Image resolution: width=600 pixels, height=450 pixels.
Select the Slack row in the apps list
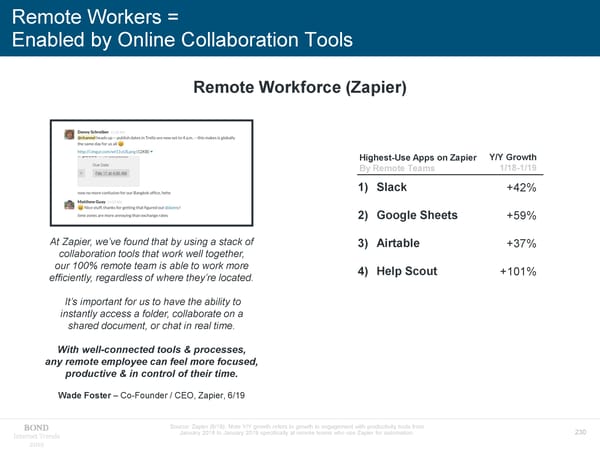[393, 188]
